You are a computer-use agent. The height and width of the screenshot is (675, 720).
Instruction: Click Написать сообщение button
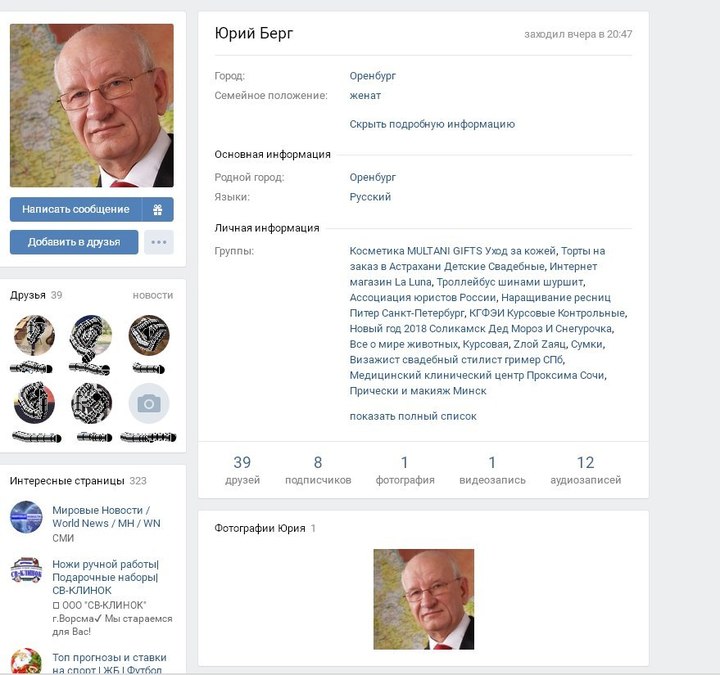click(76, 209)
